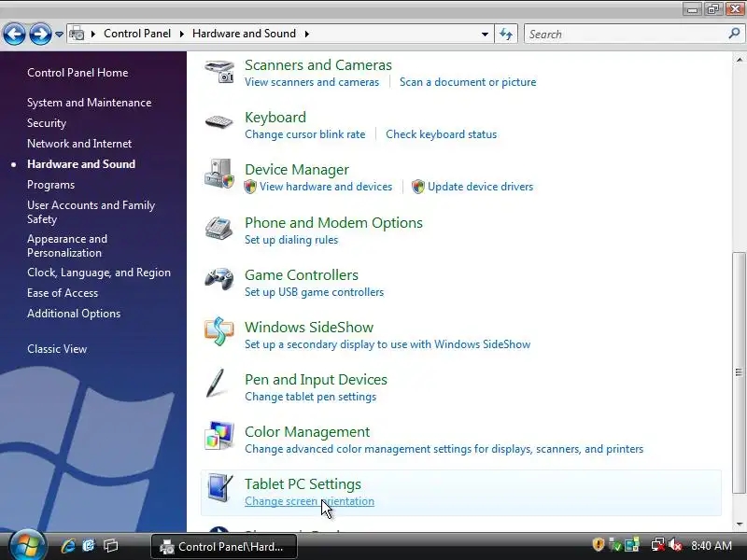
Task: Click the network disconnected tray icon
Action: 657,545
